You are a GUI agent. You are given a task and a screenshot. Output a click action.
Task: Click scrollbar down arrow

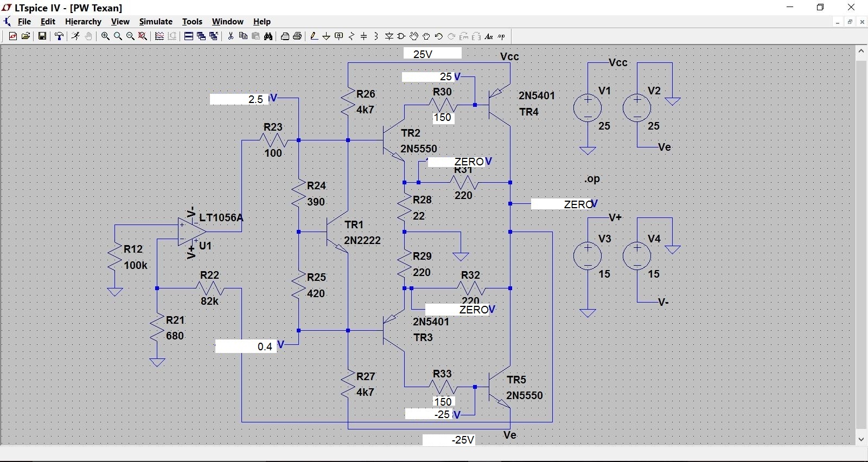coord(861,439)
